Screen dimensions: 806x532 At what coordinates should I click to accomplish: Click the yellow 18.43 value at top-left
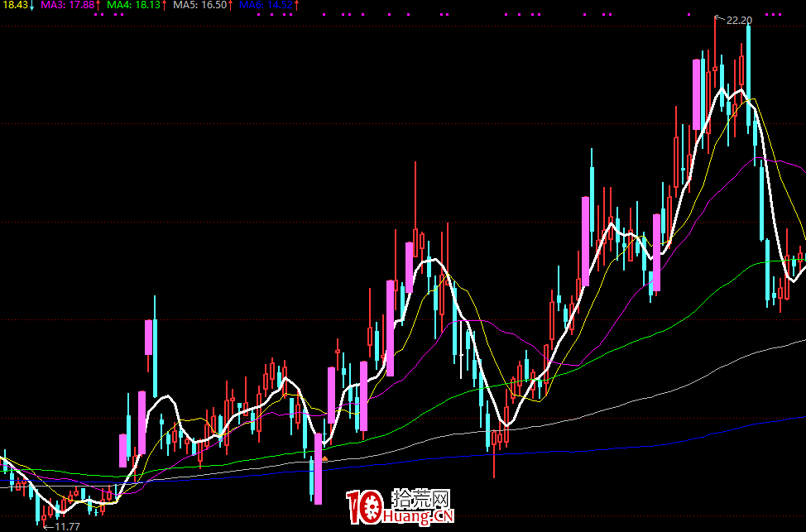[x=14, y=5]
